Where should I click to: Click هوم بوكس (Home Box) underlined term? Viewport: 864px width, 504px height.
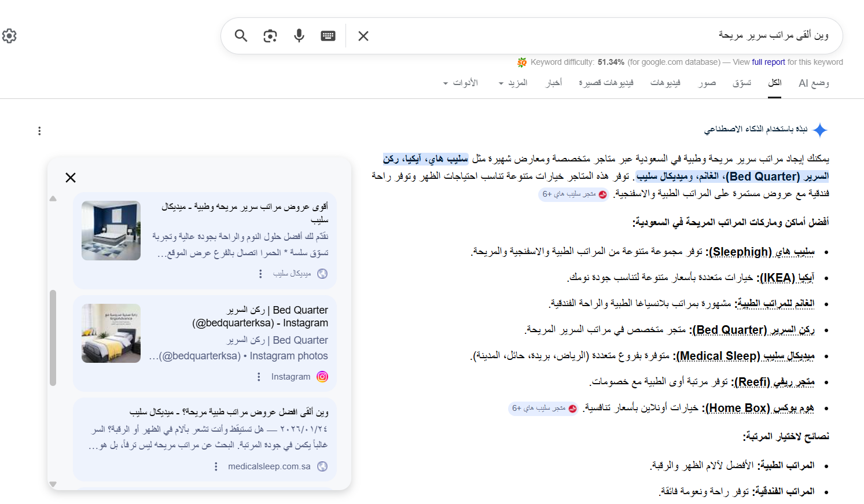tap(759, 408)
